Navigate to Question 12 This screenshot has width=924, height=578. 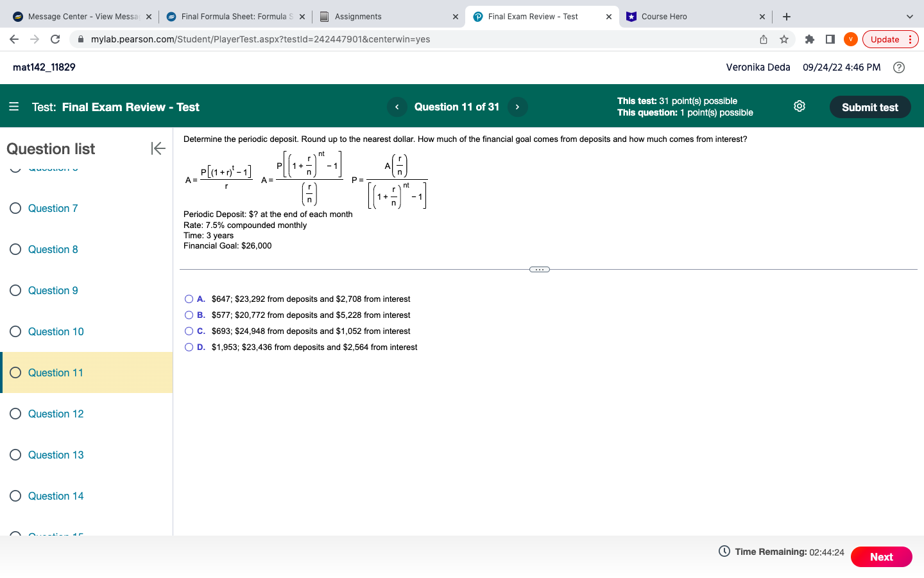coord(55,414)
